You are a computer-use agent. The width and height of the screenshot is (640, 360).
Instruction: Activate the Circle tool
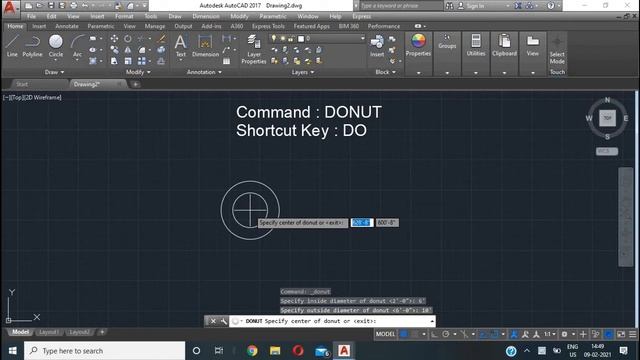point(56,46)
